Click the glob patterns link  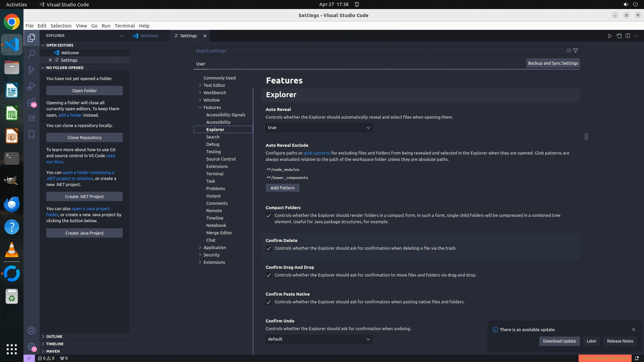[x=317, y=153]
